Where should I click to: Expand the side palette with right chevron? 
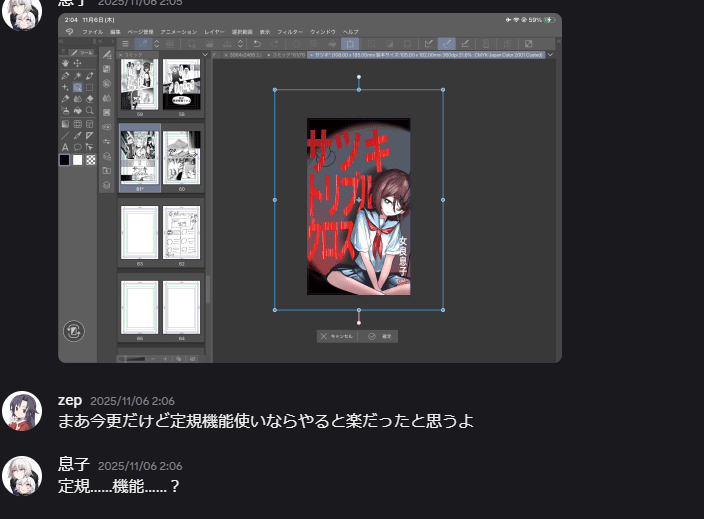coord(113,41)
